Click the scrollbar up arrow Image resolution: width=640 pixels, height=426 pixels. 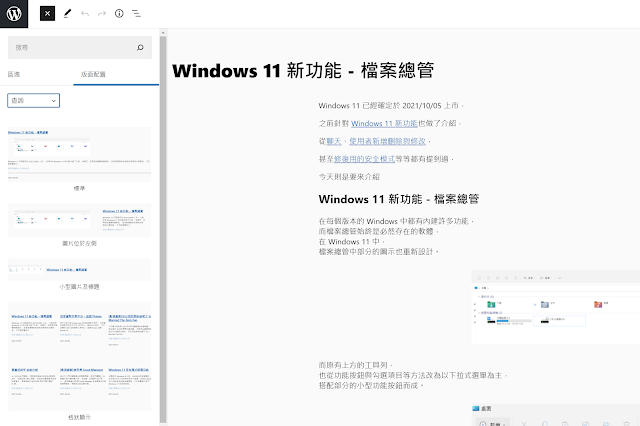pos(163,32)
